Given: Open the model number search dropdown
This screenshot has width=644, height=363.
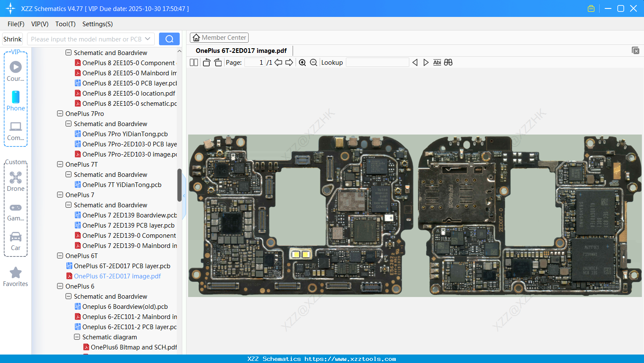Looking at the screenshot, I should tap(148, 39).
